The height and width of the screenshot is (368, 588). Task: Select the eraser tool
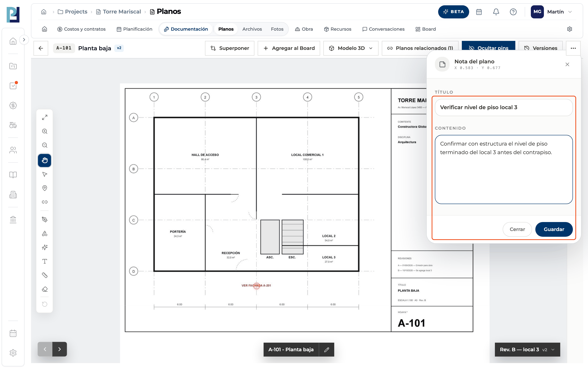coord(45,289)
